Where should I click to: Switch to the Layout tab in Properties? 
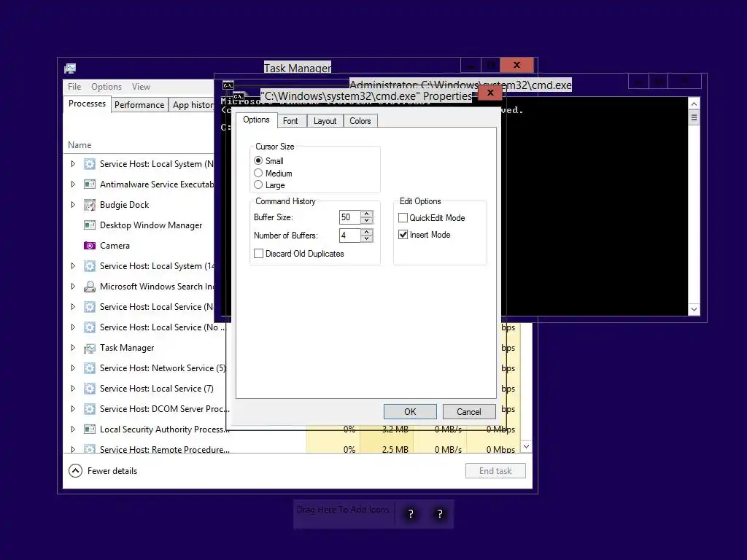[325, 121]
